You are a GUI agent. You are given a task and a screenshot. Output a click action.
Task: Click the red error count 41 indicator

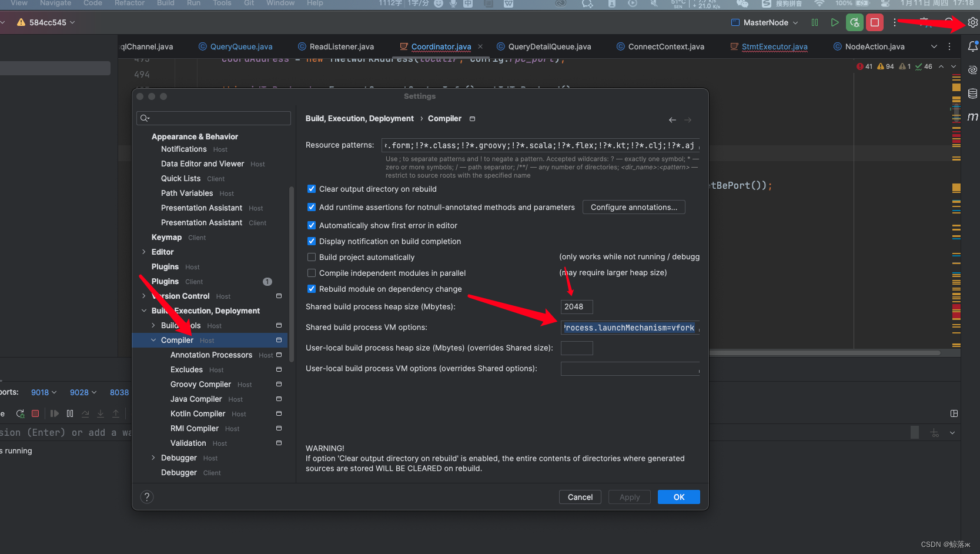pyautogui.click(x=865, y=66)
